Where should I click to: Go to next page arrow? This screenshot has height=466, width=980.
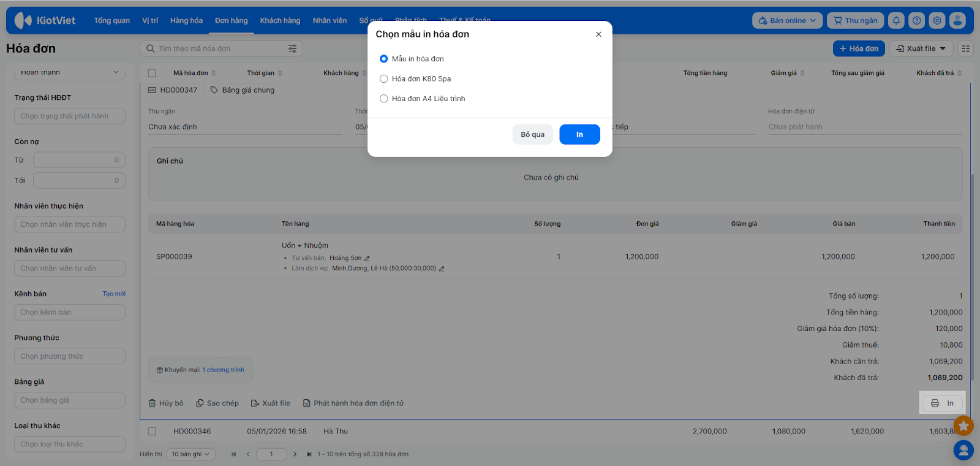(x=295, y=454)
